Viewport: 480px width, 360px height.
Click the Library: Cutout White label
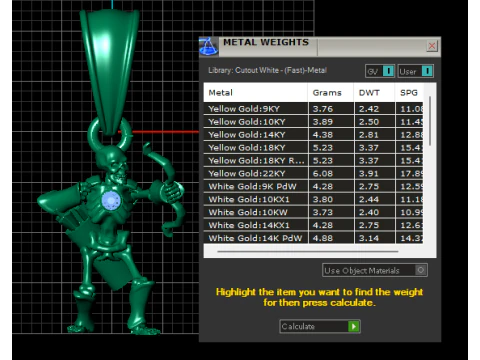(x=267, y=70)
